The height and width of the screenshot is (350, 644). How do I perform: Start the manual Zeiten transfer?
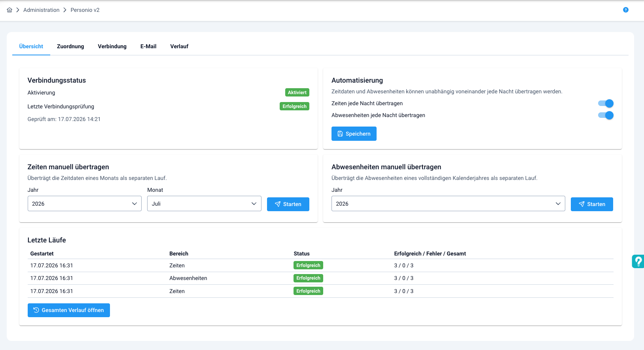coord(288,204)
